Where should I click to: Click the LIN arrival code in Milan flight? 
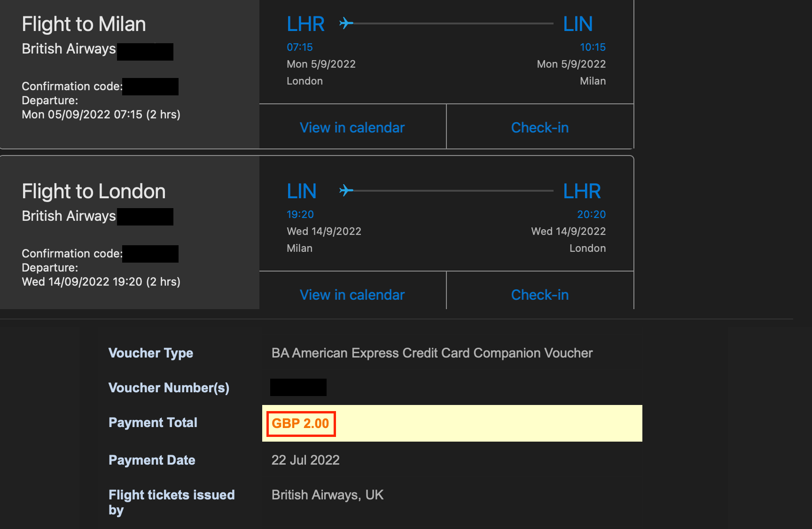(578, 24)
